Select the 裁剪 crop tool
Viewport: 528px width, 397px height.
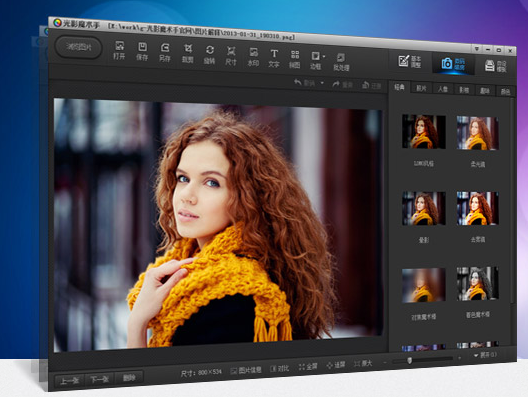pyautogui.click(x=188, y=54)
